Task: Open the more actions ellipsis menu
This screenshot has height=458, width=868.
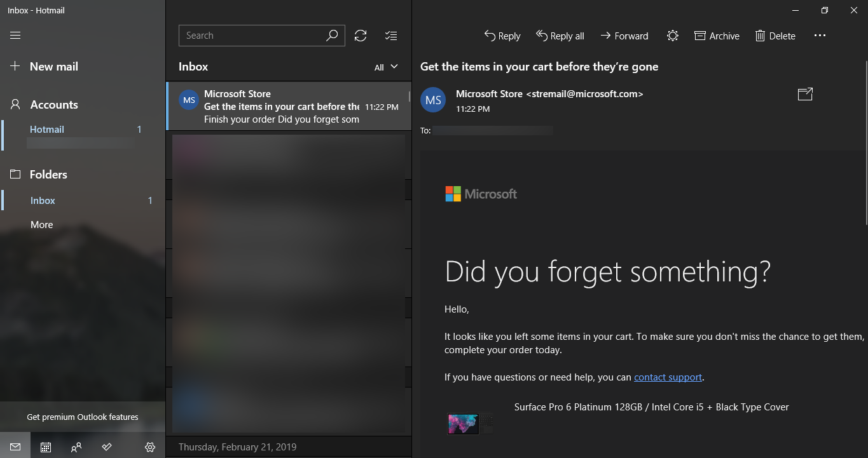Action: [820, 36]
